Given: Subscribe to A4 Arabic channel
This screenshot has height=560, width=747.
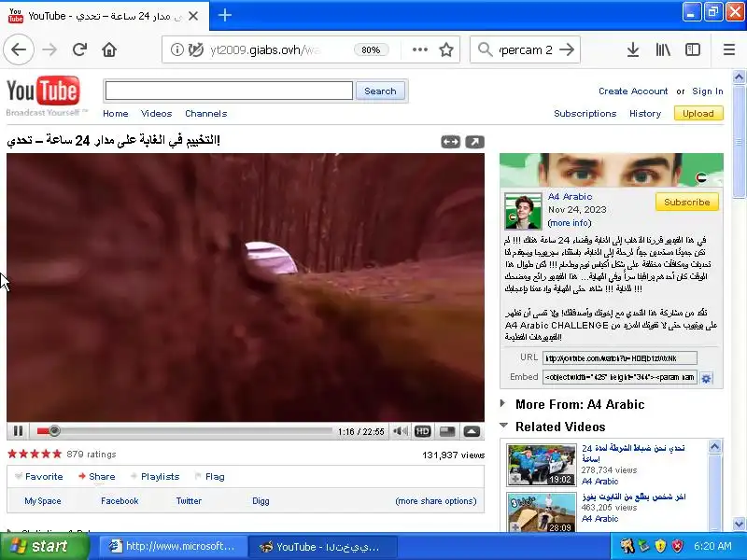Looking at the screenshot, I should [687, 202].
